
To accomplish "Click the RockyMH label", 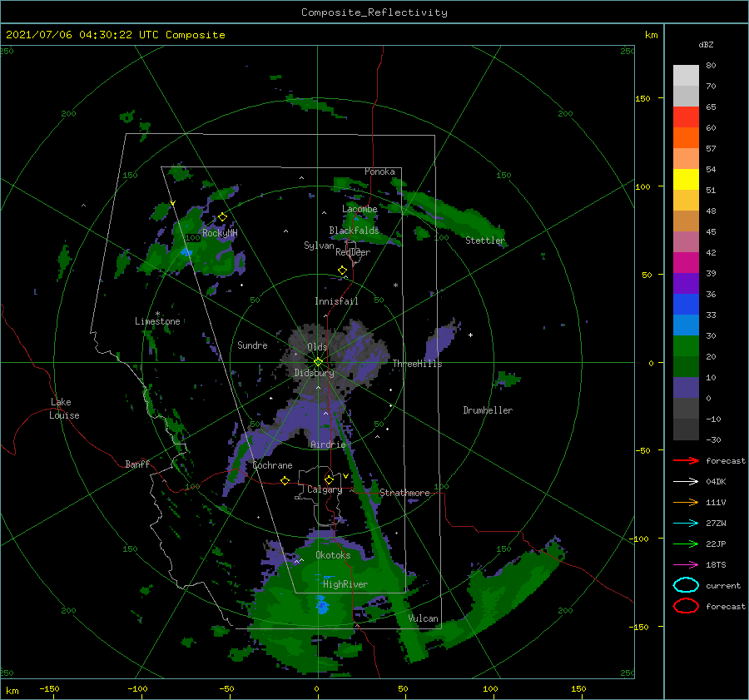I will [x=220, y=233].
